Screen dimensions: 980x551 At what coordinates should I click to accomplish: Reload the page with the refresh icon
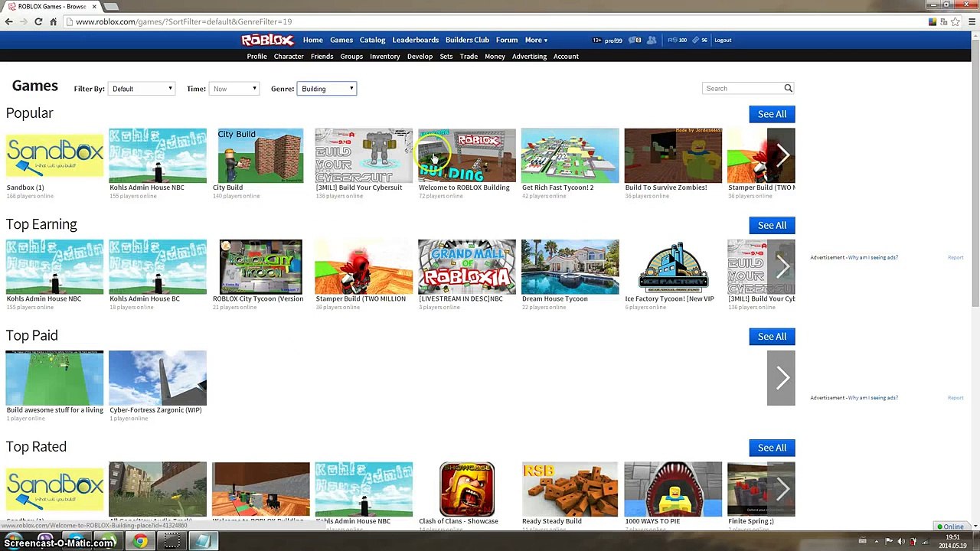38,21
